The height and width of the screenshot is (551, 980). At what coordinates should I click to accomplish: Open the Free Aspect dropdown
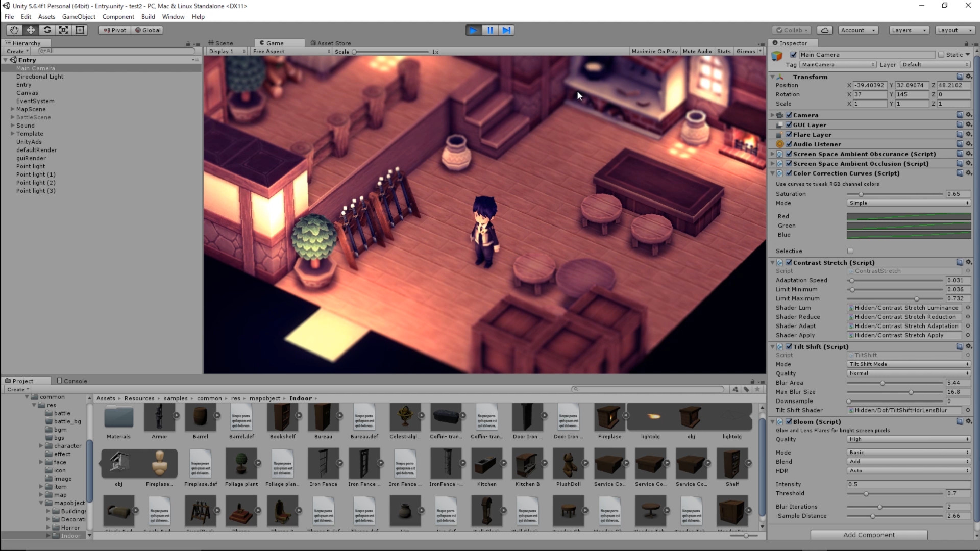289,51
